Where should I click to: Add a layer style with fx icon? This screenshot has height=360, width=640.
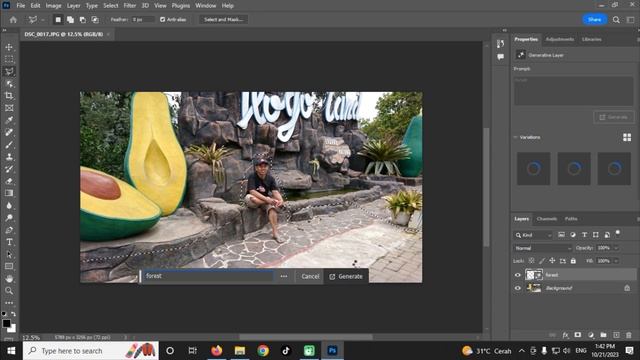coord(565,335)
